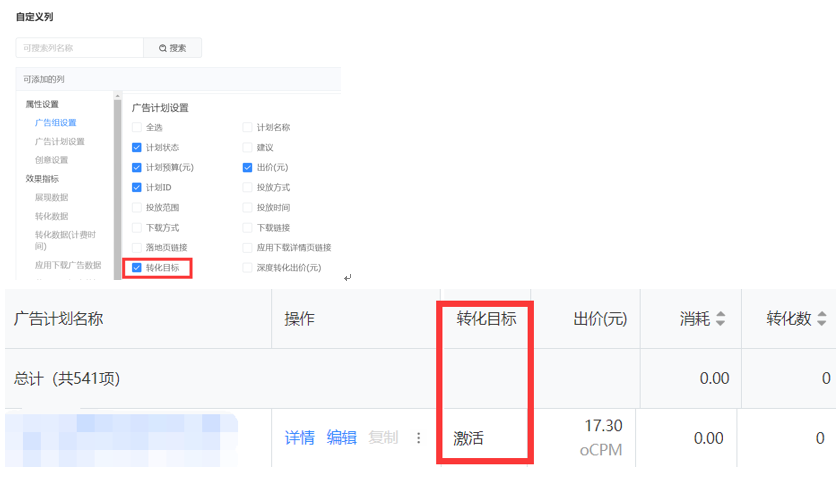Sort by the 转化数 column arrows
This screenshot has height=480, width=839.
[822, 320]
